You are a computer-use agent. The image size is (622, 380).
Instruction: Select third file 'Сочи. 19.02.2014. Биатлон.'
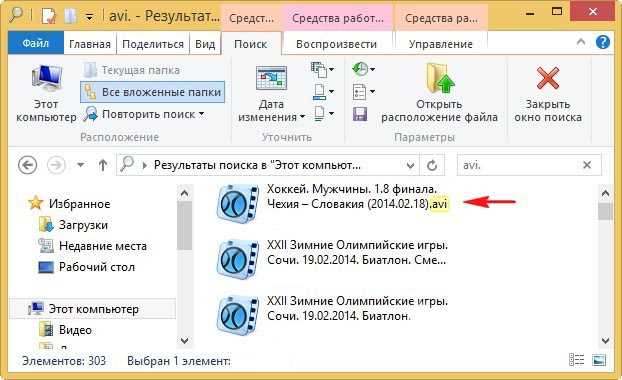click(x=357, y=309)
